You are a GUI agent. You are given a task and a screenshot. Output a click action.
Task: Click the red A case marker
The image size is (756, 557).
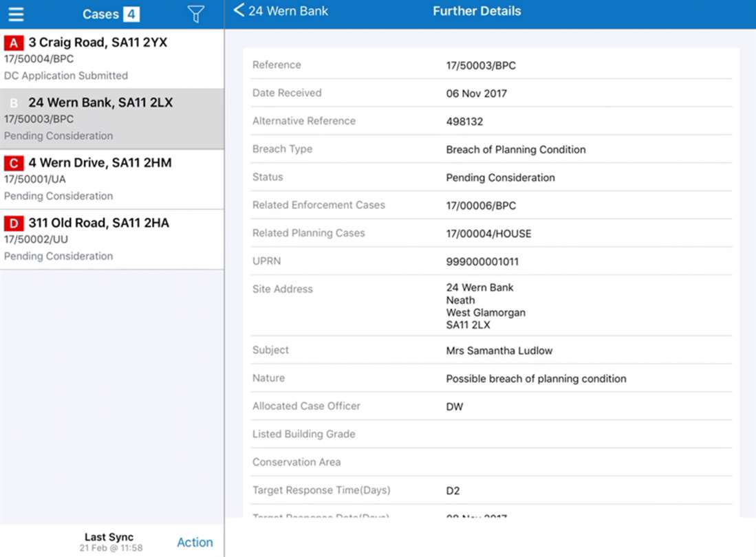coord(14,43)
